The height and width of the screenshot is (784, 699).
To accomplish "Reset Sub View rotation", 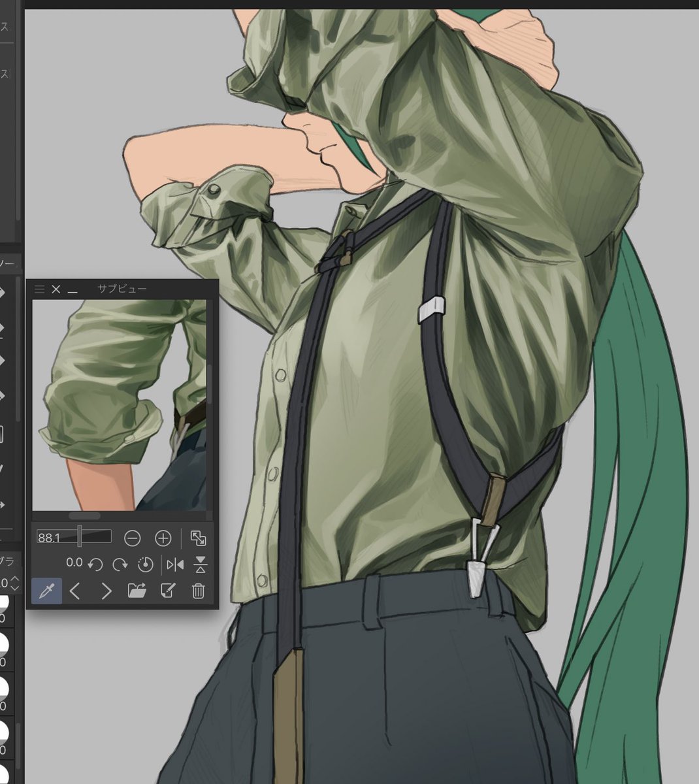I will pos(146,564).
